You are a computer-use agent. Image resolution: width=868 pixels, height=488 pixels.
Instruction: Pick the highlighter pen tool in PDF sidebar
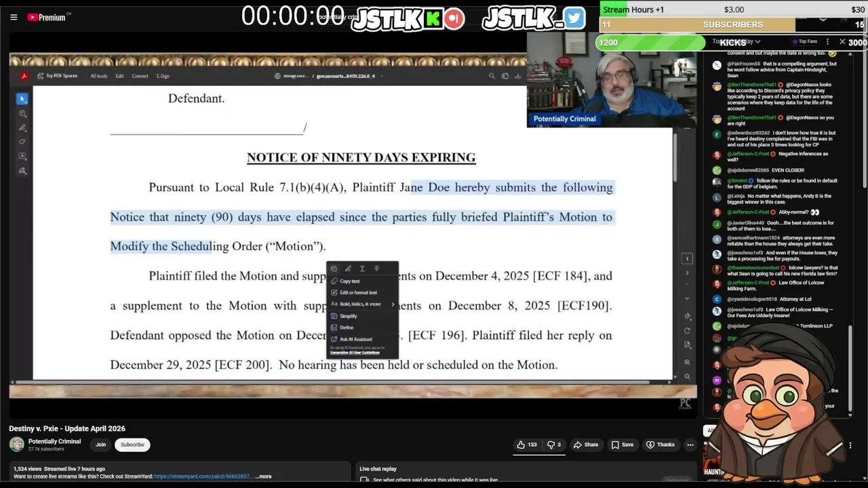tap(22, 127)
